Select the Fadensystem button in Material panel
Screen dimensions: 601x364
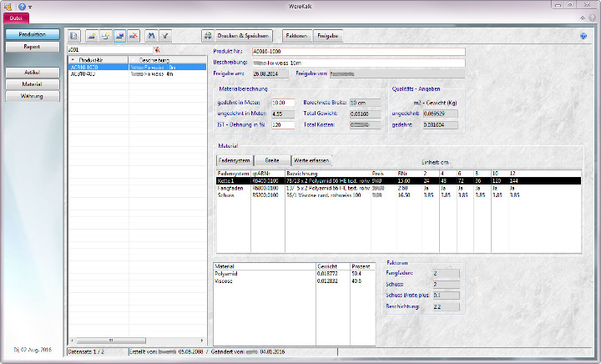click(234, 159)
